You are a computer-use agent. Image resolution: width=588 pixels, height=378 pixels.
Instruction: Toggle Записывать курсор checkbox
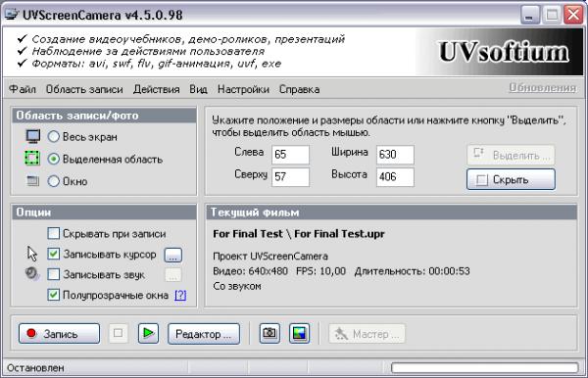tap(54, 254)
